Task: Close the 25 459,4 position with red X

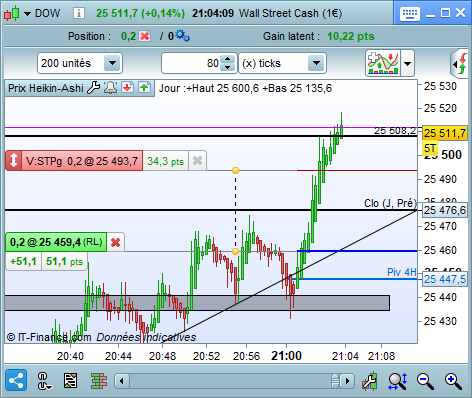Action: pos(116,242)
